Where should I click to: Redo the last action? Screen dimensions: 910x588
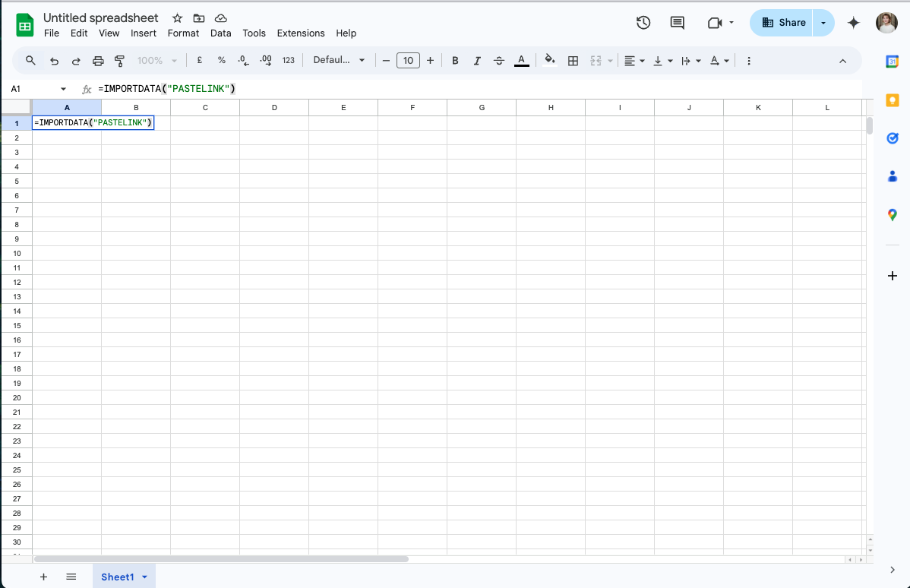tap(76, 60)
